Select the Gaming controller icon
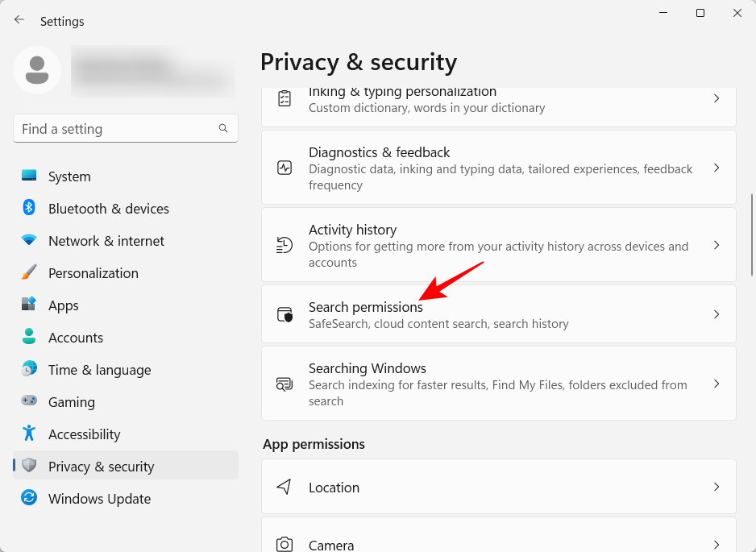The image size is (756, 552). tap(27, 402)
